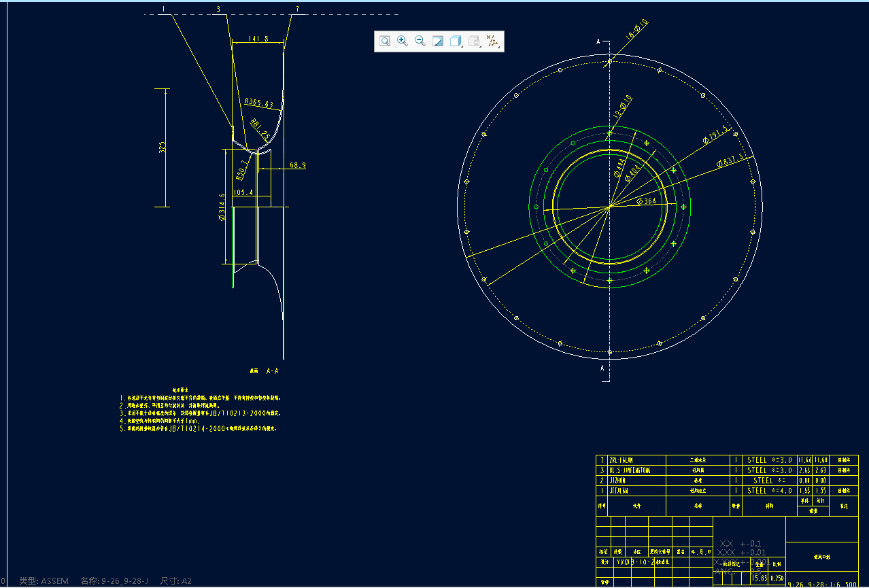Select balloon number 3 on the section view

tap(218, 10)
